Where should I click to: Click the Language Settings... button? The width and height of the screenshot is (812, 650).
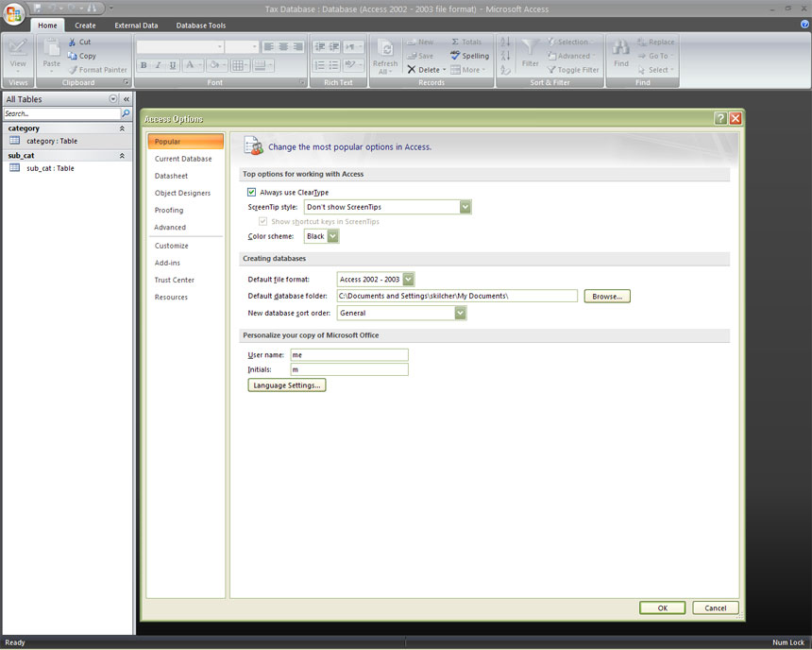287,385
